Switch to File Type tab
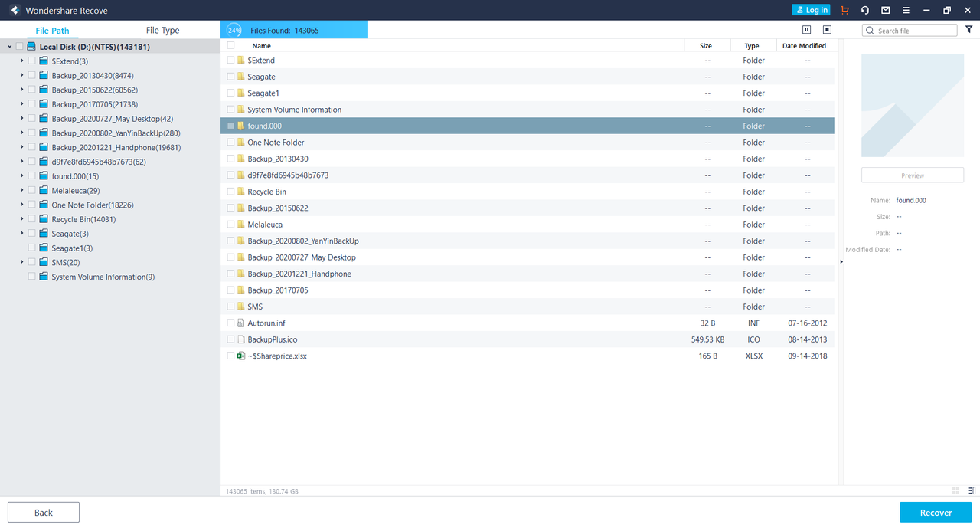Viewport: 980px width, 528px height. click(x=162, y=31)
